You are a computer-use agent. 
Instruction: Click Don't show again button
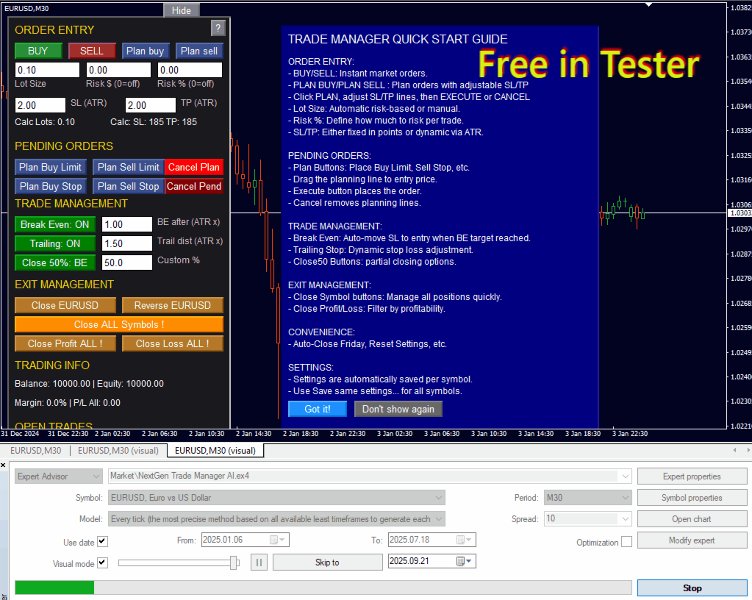tap(398, 409)
